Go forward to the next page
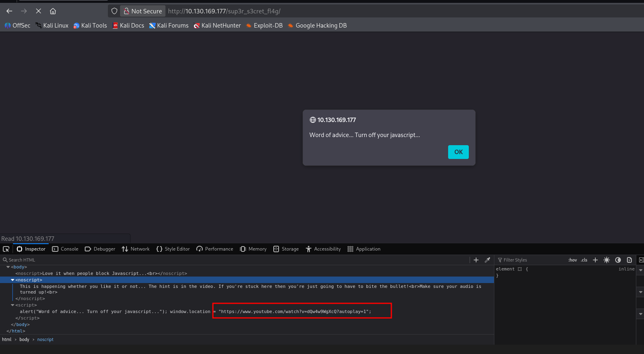 click(24, 11)
